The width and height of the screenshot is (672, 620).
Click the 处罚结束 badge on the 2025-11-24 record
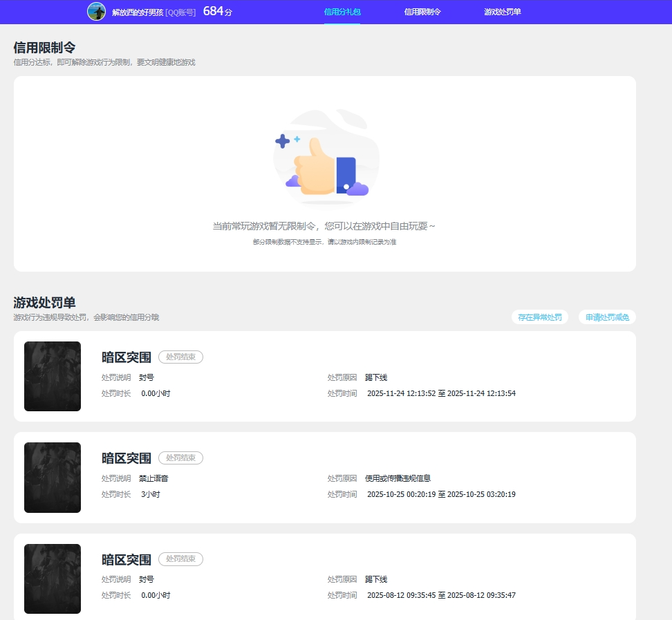180,357
